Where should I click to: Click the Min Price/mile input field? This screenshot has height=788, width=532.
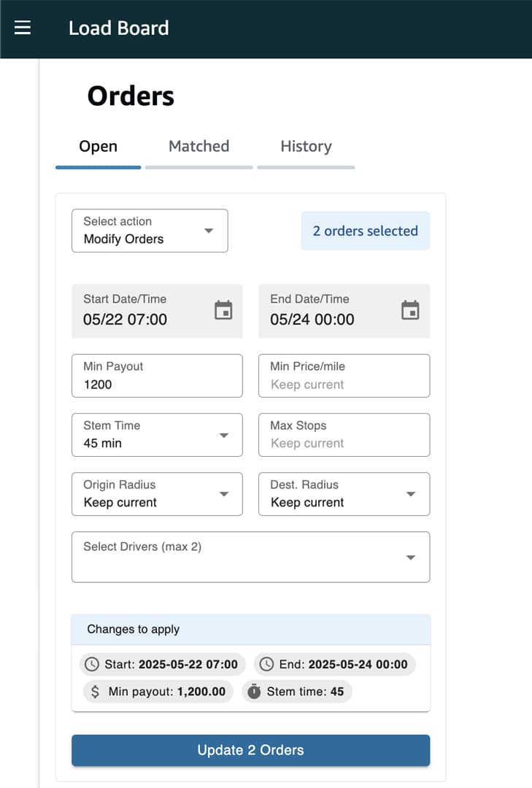click(x=344, y=376)
